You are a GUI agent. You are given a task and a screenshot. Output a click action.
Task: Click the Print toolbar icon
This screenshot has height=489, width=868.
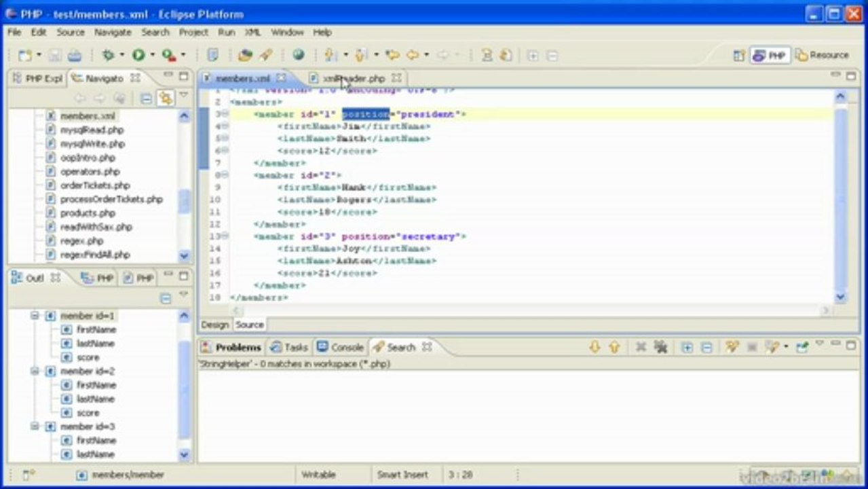pos(75,55)
